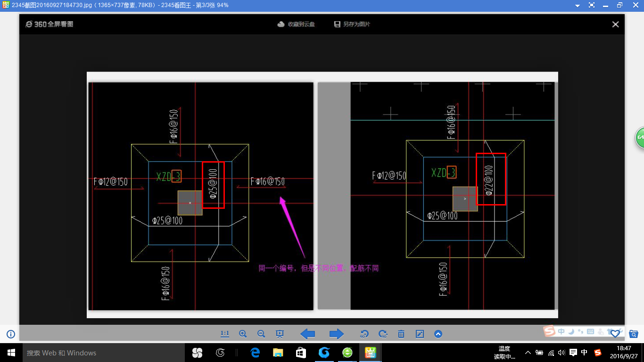Open Windows Store from taskbar
The height and width of the screenshot is (362, 644).
click(x=301, y=353)
